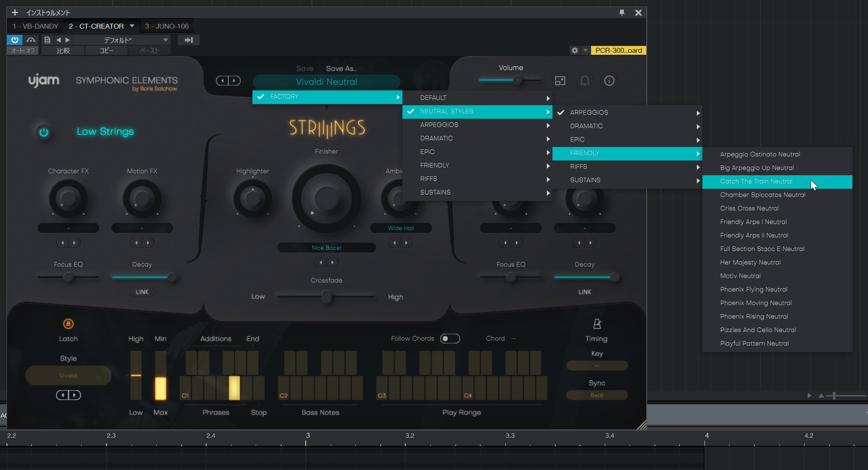
Task: Click the Crossfade slider handle
Action: pyautogui.click(x=327, y=296)
